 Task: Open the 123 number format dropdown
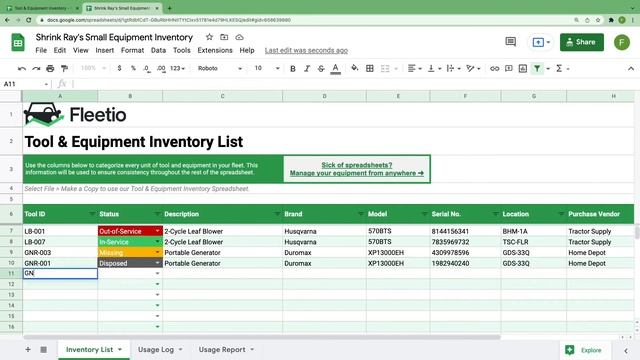(x=178, y=68)
